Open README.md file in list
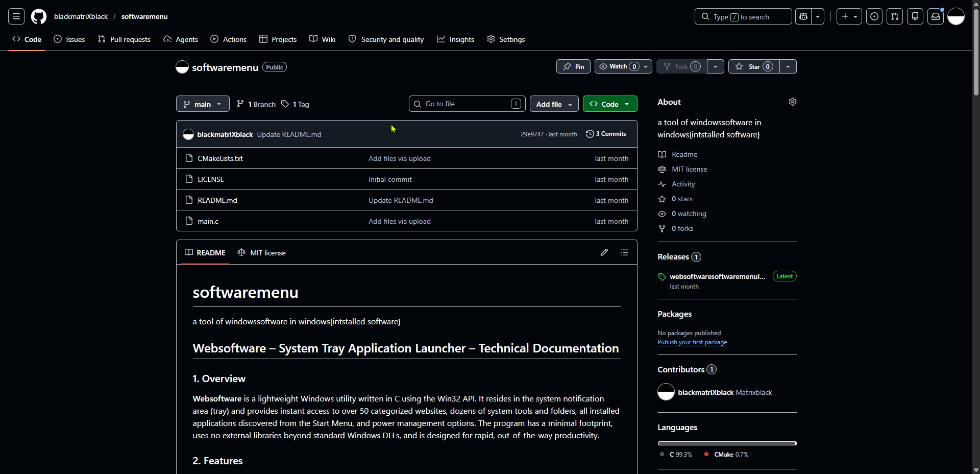This screenshot has width=980, height=474. (217, 200)
